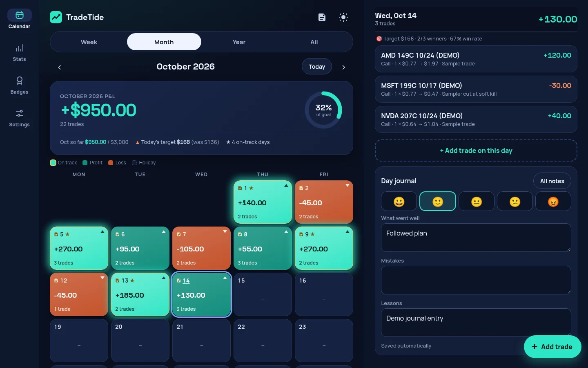Switch to the Week view tab
Viewport: 588px width, 368px height.
point(89,42)
